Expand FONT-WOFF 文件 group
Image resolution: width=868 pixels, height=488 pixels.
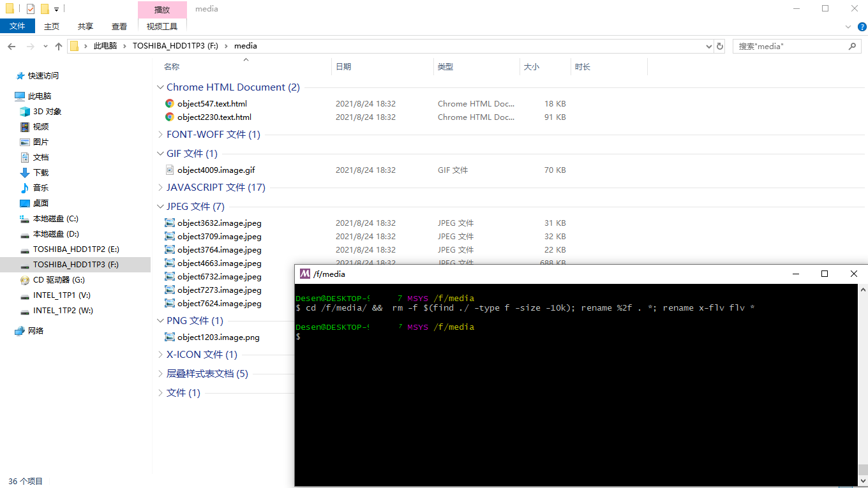[x=160, y=134]
